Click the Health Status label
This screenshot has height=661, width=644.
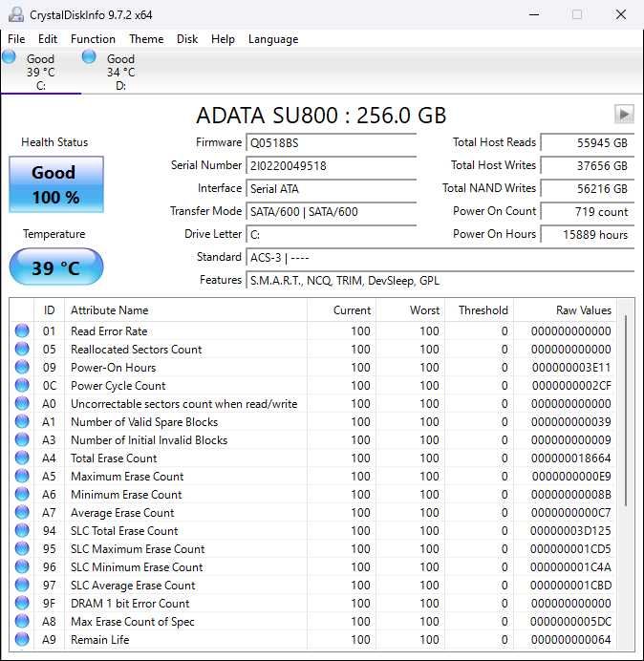coord(54,142)
